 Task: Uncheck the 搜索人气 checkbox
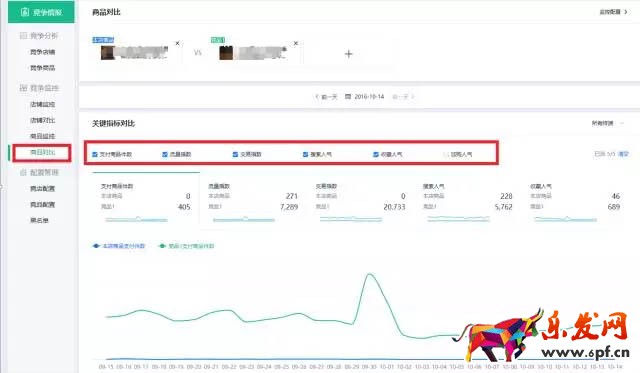tap(305, 154)
